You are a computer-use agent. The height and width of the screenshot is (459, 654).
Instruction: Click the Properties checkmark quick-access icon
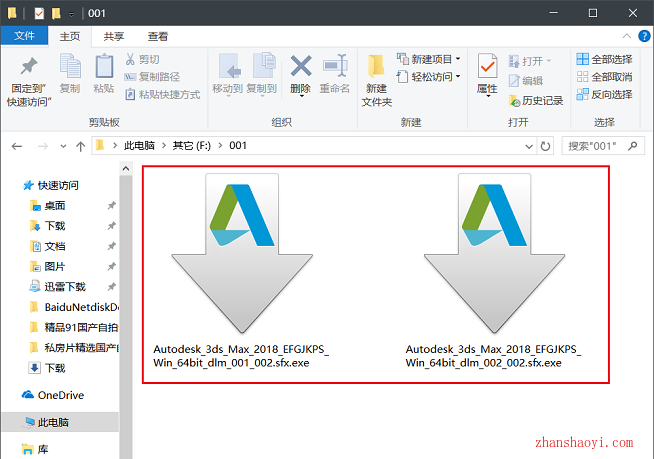(x=39, y=14)
